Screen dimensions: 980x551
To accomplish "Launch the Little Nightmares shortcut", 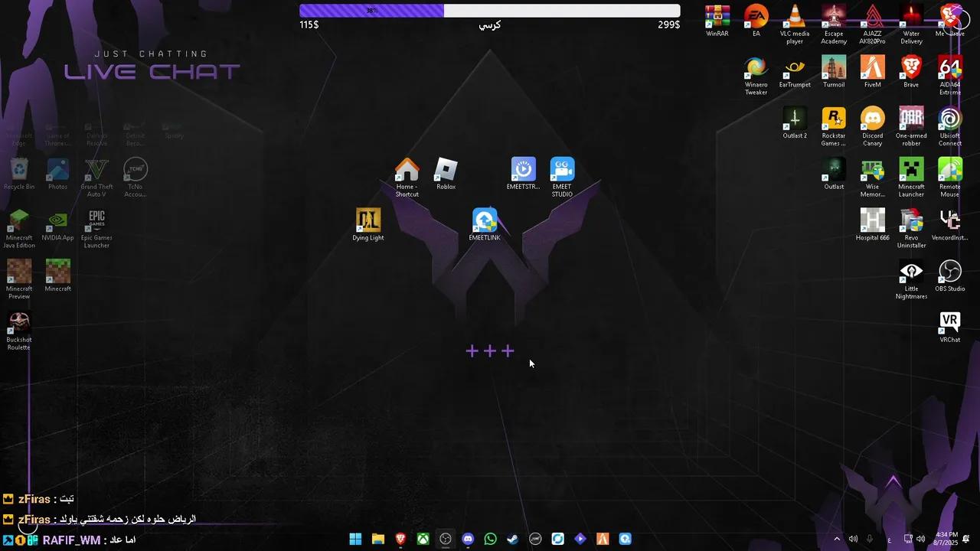I will click(x=911, y=279).
